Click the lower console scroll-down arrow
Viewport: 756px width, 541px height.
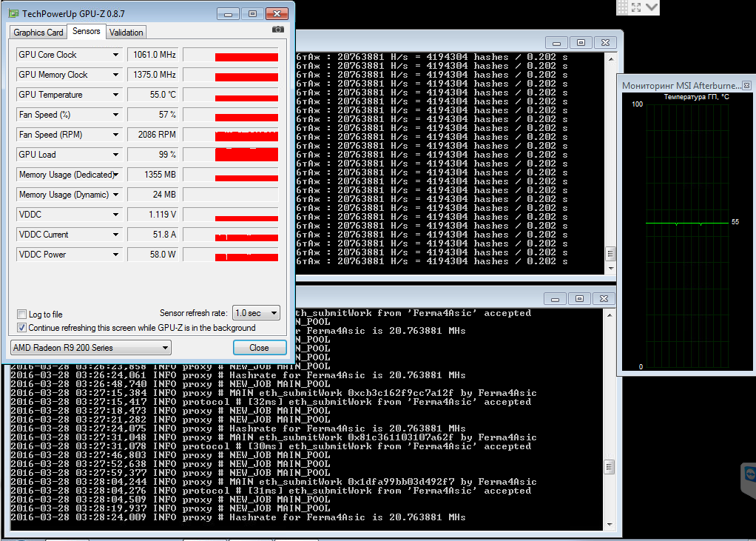[x=610, y=525]
